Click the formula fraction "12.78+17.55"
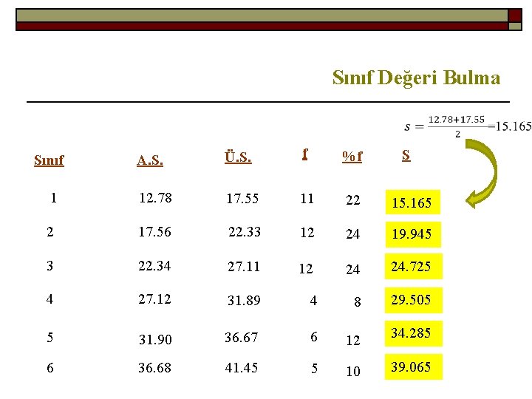The height and width of the screenshot is (399, 532). pos(457,120)
